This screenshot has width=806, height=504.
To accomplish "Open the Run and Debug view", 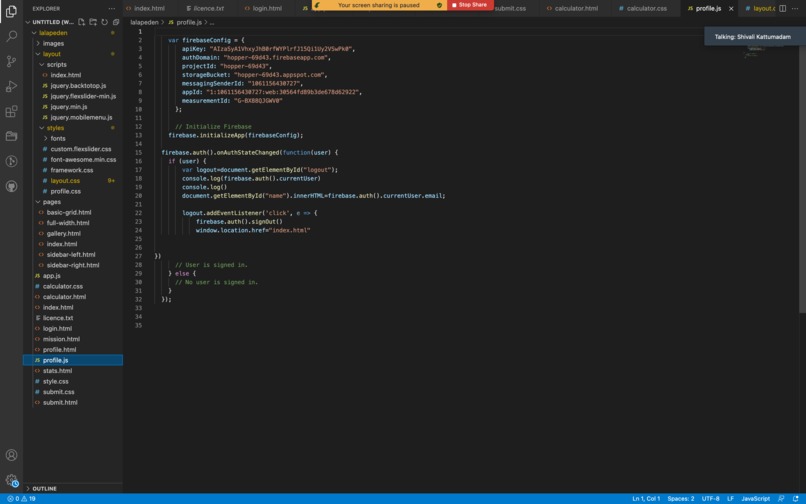I will click(11, 86).
